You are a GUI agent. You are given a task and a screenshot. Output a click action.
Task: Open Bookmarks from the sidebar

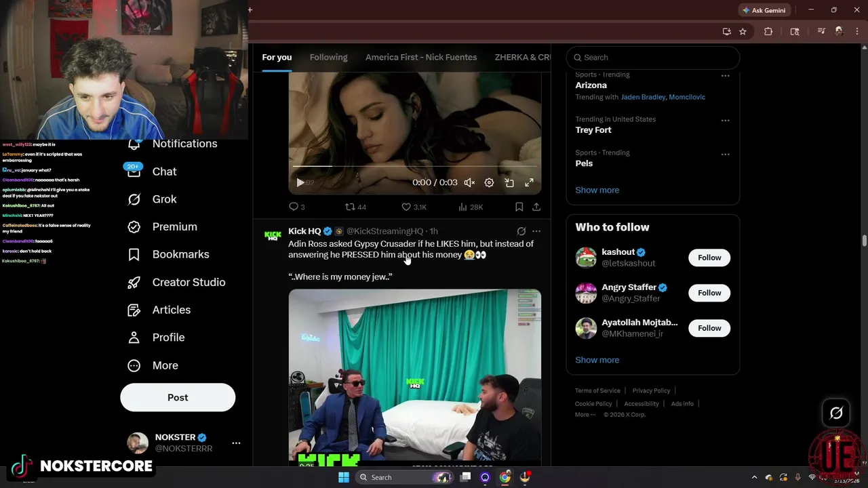point(168,254)
